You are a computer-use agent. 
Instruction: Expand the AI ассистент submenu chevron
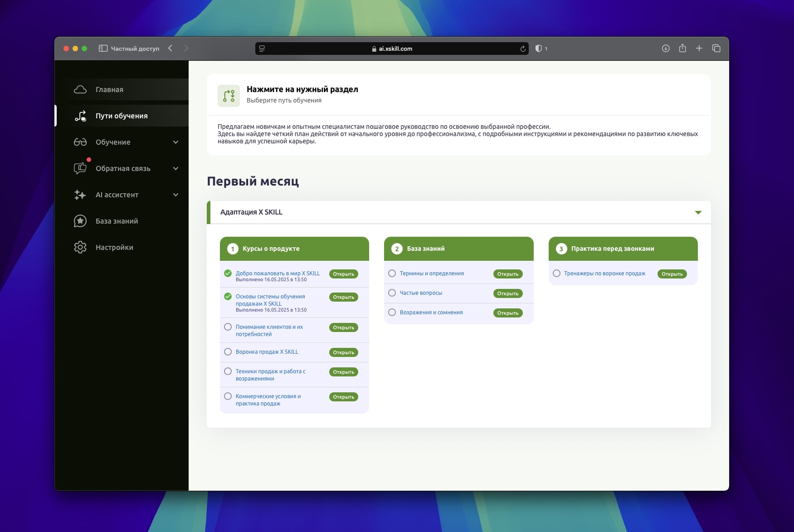tap(176, 195)
